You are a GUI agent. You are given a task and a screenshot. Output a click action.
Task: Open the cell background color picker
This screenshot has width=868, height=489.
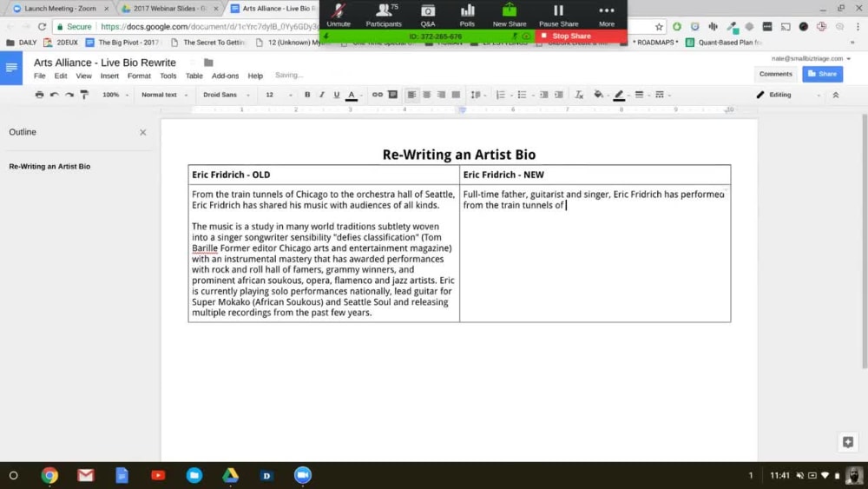pos(600,95)
